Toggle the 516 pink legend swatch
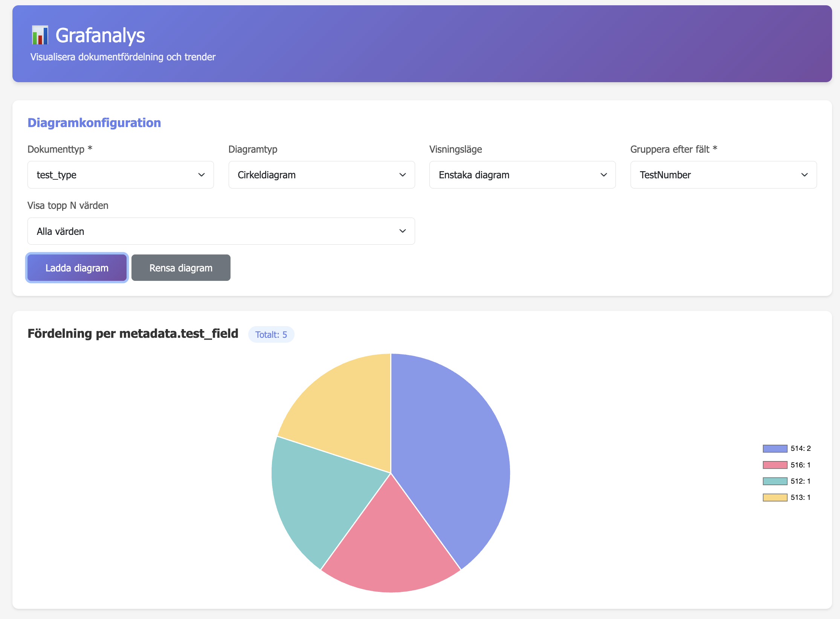The width and height of the screenshot is (840, 619). pyautogui.click(x=775, y=465)
